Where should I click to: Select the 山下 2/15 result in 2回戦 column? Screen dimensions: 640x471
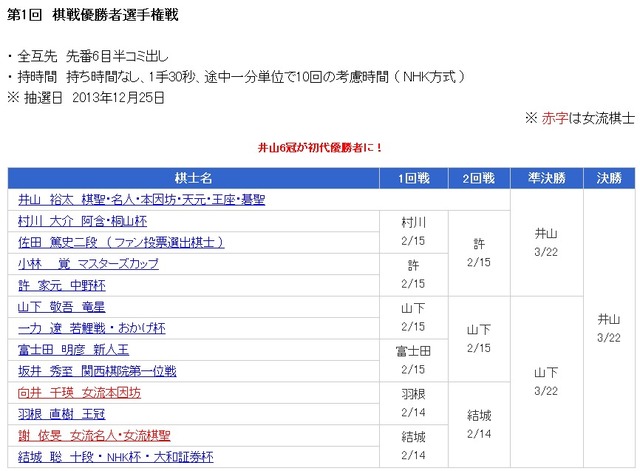pos(479,339)
